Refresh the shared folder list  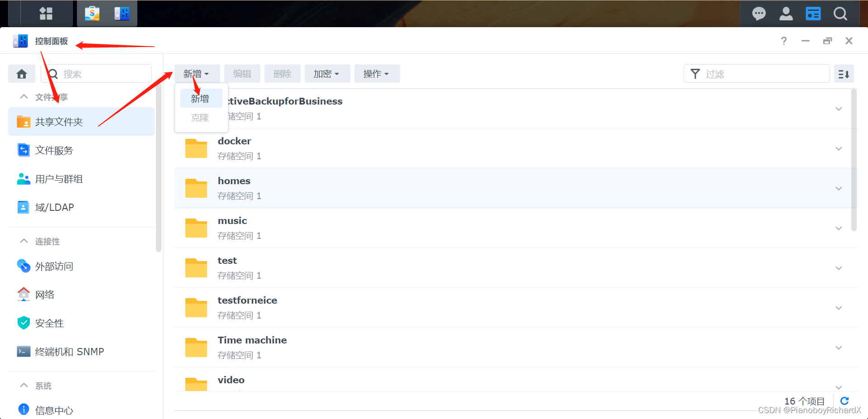click(844, 401)
